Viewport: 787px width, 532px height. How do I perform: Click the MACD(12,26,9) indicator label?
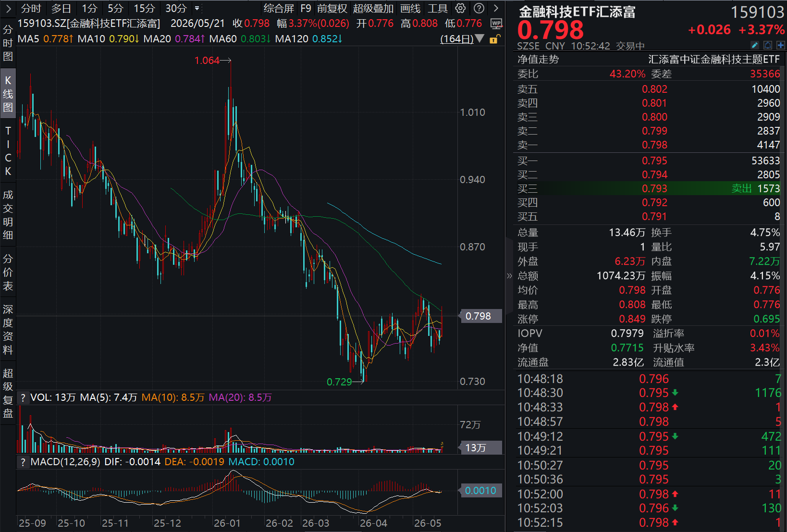65,462
